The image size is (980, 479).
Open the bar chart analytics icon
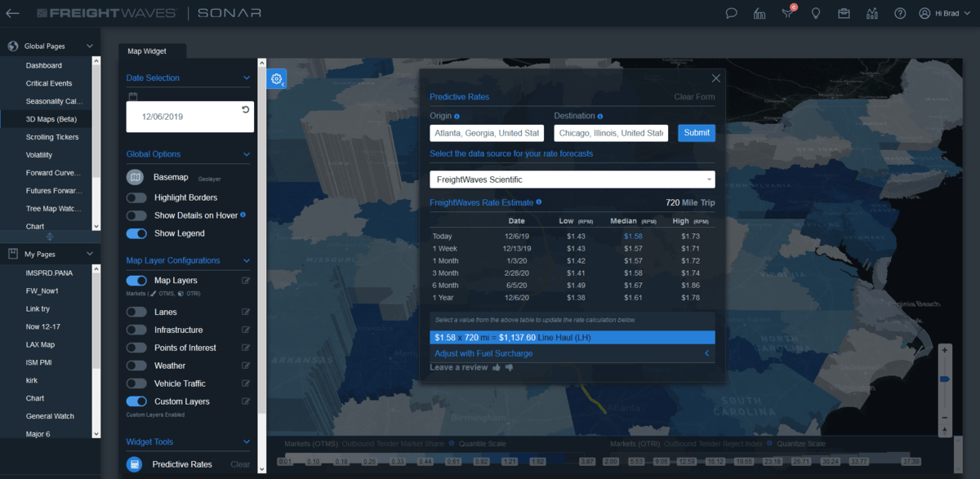point(872,13)
